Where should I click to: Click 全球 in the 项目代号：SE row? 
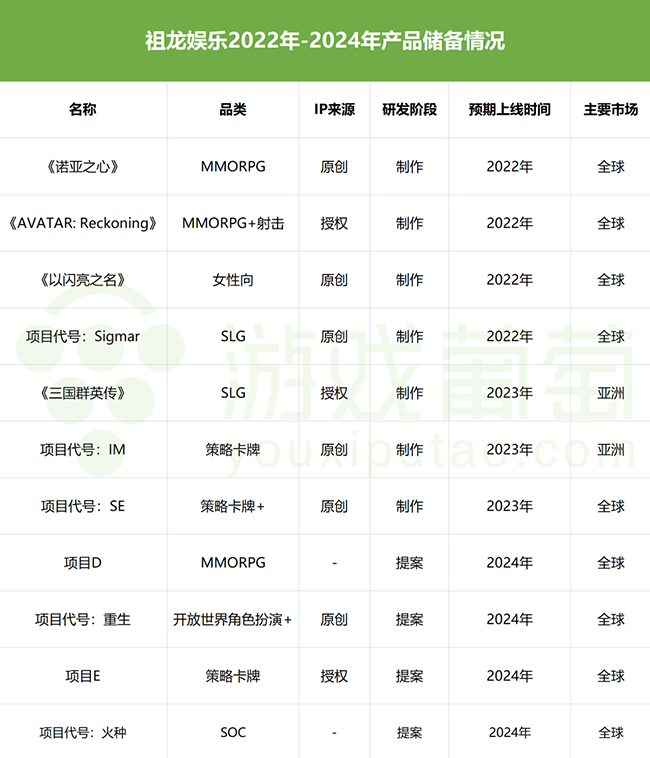tap(610, 506)
